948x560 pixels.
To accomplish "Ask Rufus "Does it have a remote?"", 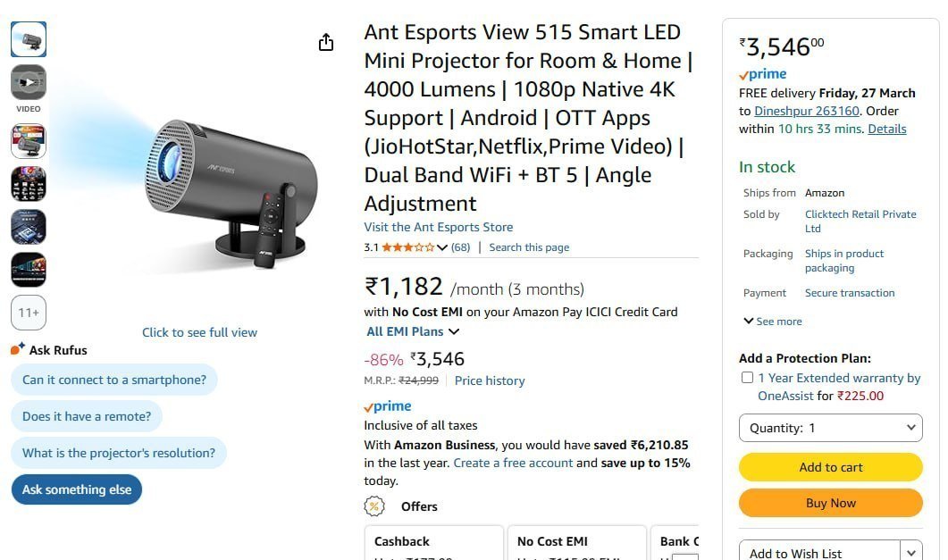I will point(86,416).
